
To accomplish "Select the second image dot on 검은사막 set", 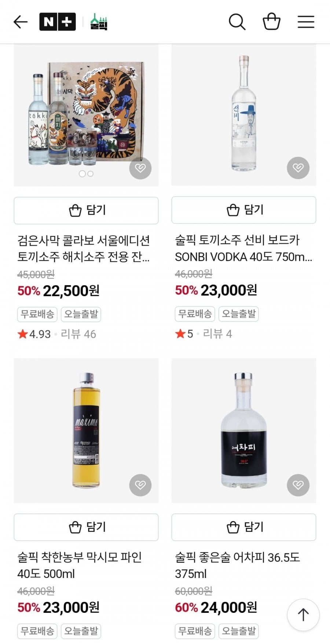I will (x=91, y=174).
